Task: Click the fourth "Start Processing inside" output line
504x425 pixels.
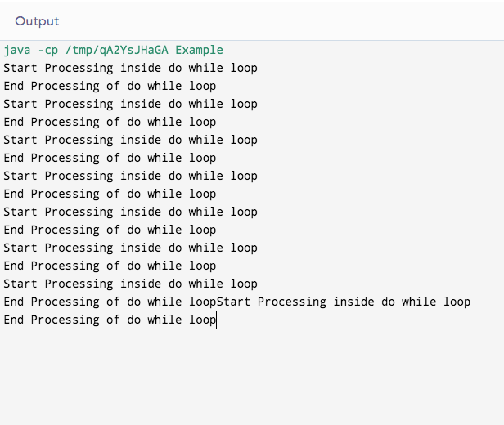Action: click(x=130, y=176)
